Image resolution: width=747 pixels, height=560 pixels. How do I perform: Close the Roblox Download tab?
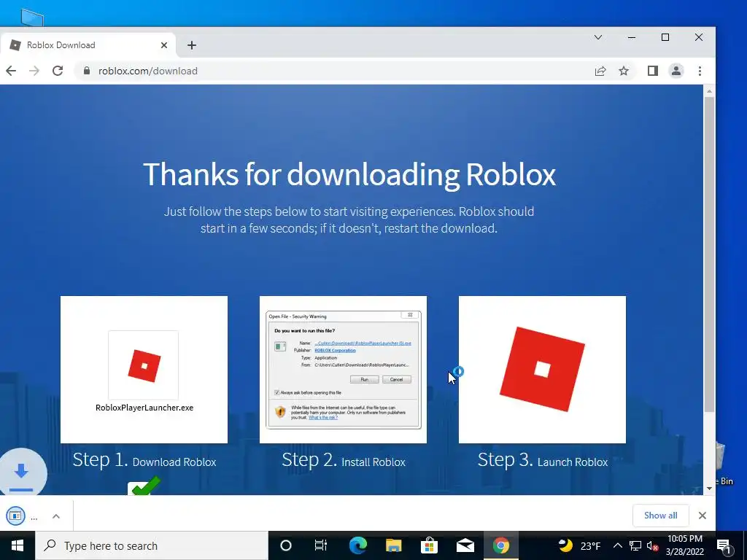click(164, 45)
